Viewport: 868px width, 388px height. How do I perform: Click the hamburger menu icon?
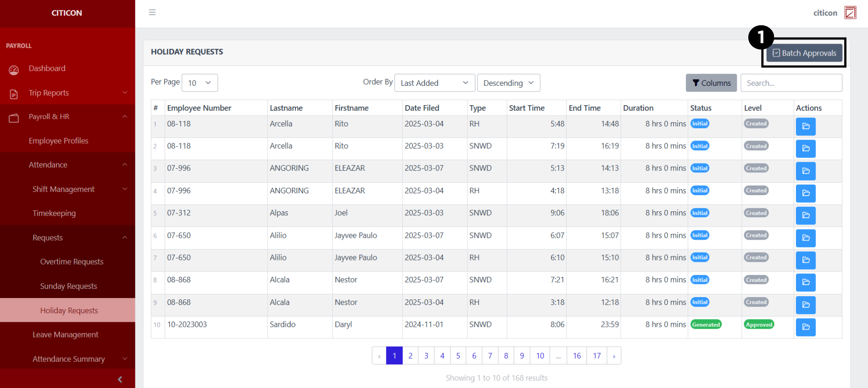pyautogui.click(x=152, y=12)
